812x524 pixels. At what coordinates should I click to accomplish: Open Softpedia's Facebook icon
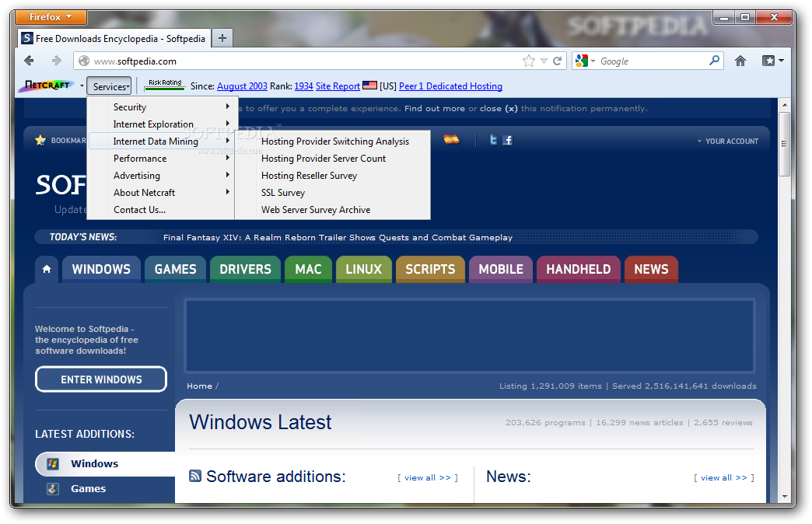pos(507,140)
